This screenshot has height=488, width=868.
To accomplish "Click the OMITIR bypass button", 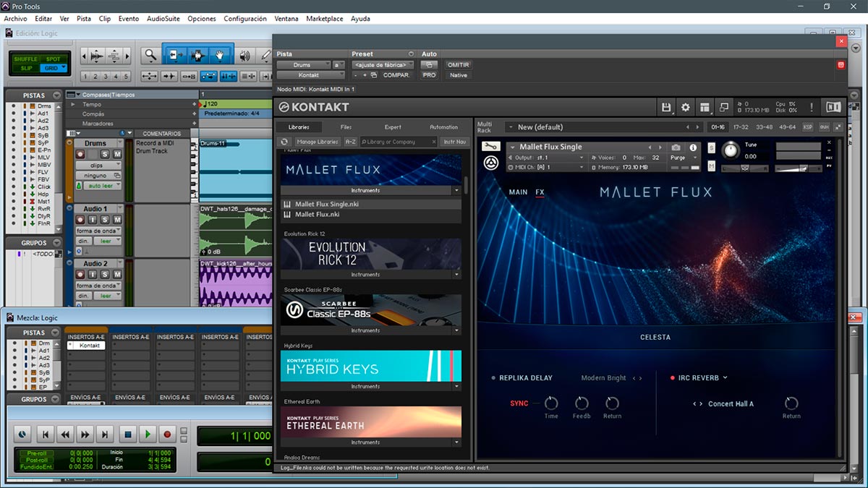I will coord(459,65).
